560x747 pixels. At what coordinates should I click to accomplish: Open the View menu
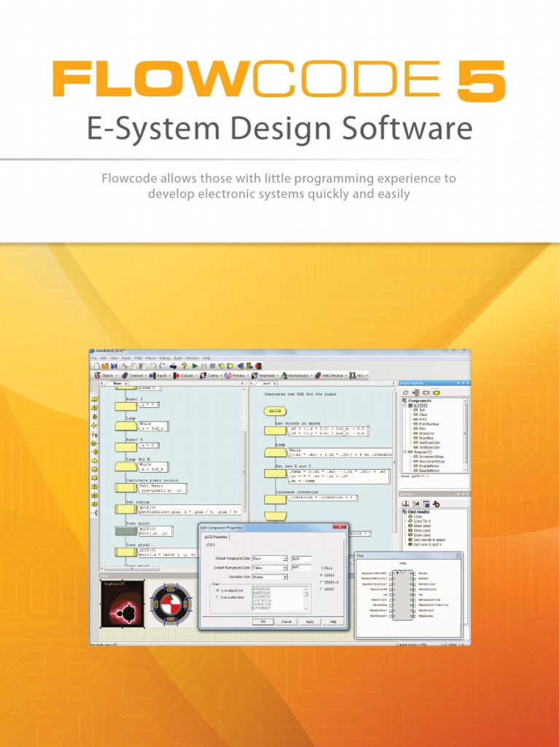pyautogui.click(x=114, y=358)
